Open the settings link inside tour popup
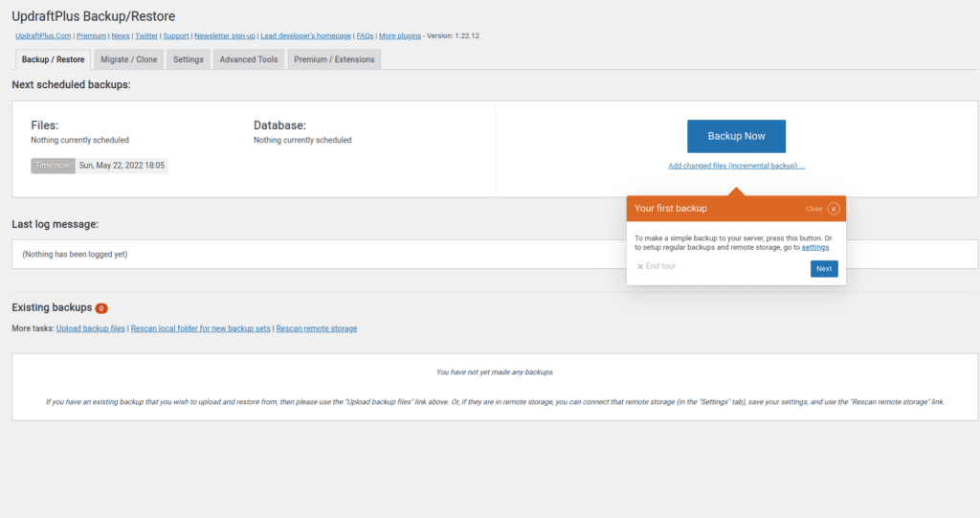The height and width of the screenshot is (518, 980). click(815, 247)
